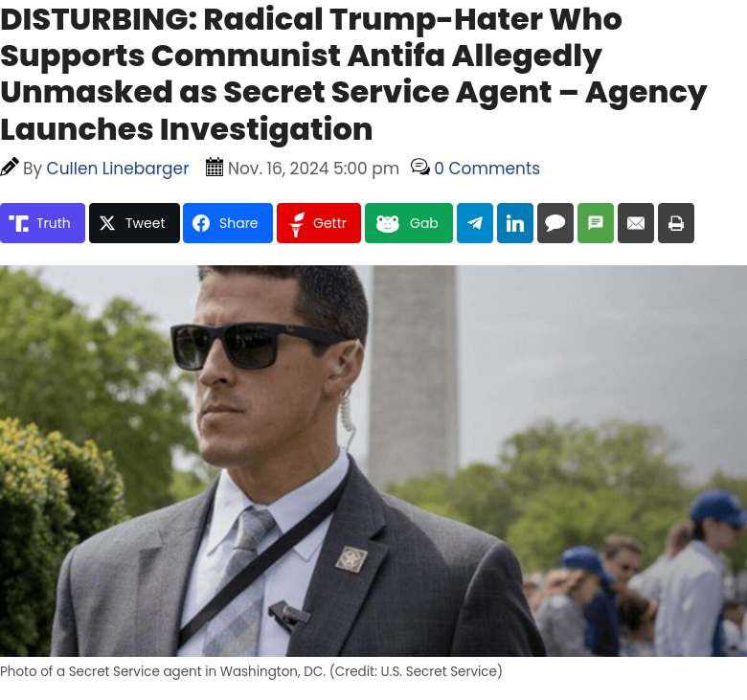This screenshot has height=700, width=747.
Task: Share article via Facebook Share button
Action: (x=228, y=223)
